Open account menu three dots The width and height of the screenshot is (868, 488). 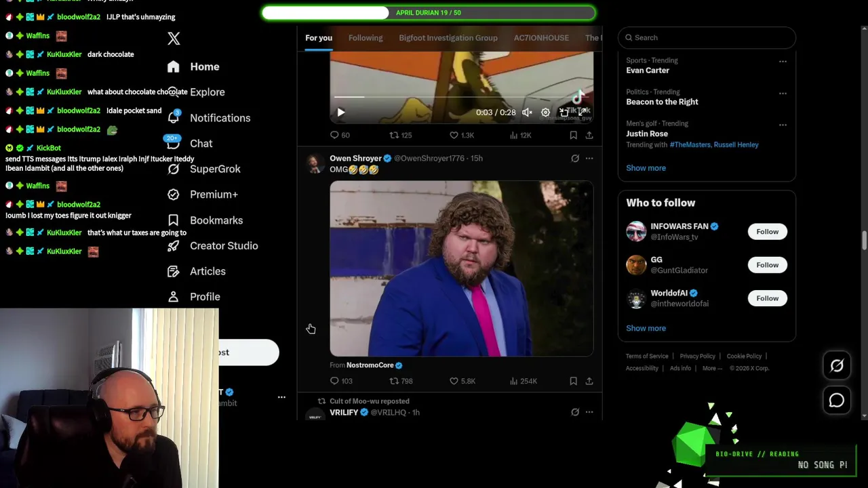click(281, 397)
